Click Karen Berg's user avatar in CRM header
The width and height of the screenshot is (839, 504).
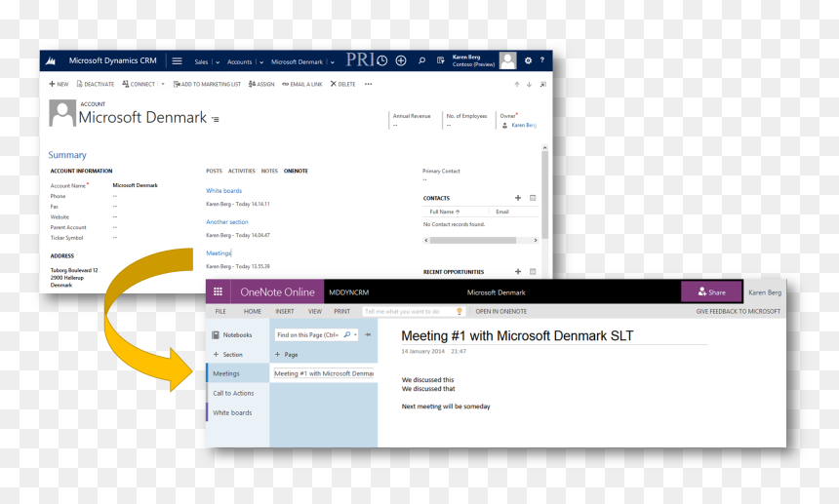click(x=507, y=60)
